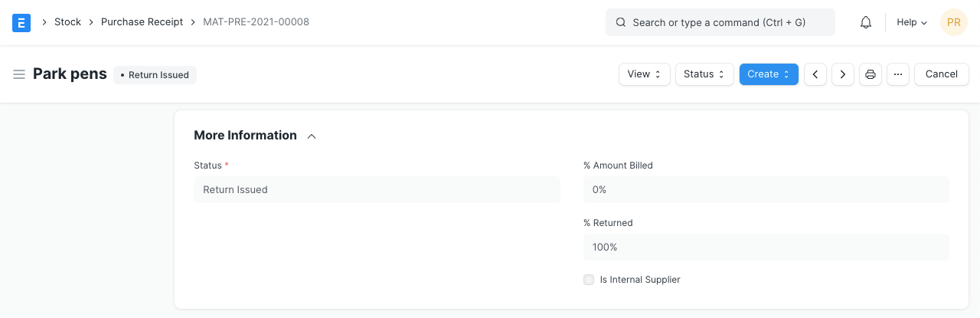Go to next document arrow
The width and height of the screenshot is (980, 318).
tap(843, 74)
